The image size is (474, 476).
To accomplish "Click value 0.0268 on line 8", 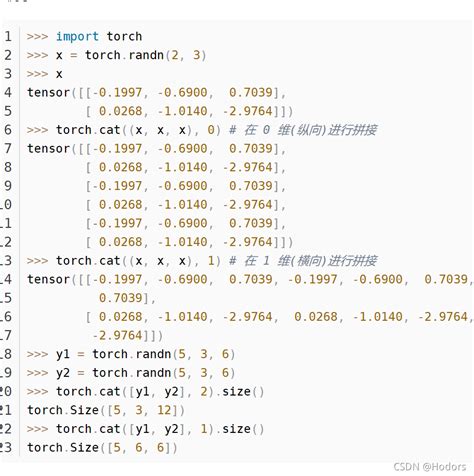I will [x=121, y=167].
